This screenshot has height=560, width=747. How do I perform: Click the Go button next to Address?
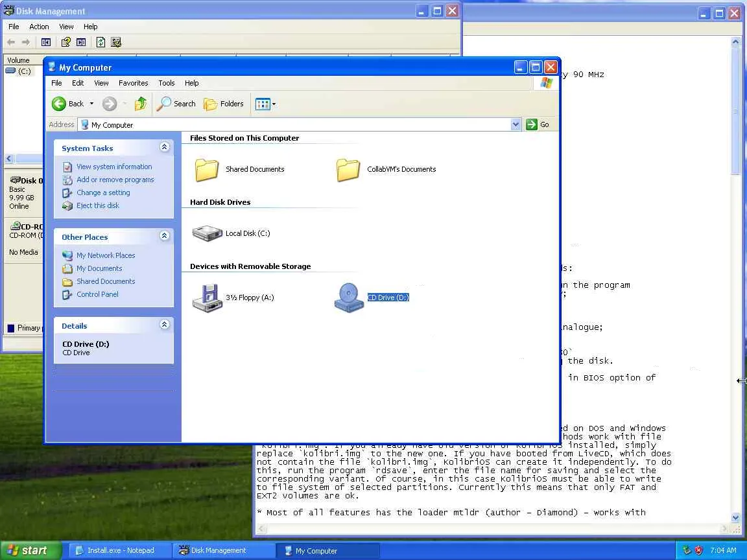coord(538,124)
